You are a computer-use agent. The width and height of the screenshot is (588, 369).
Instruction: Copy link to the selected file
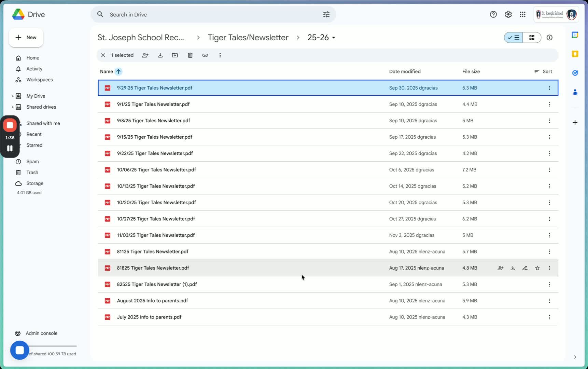[x=205, y=55]
